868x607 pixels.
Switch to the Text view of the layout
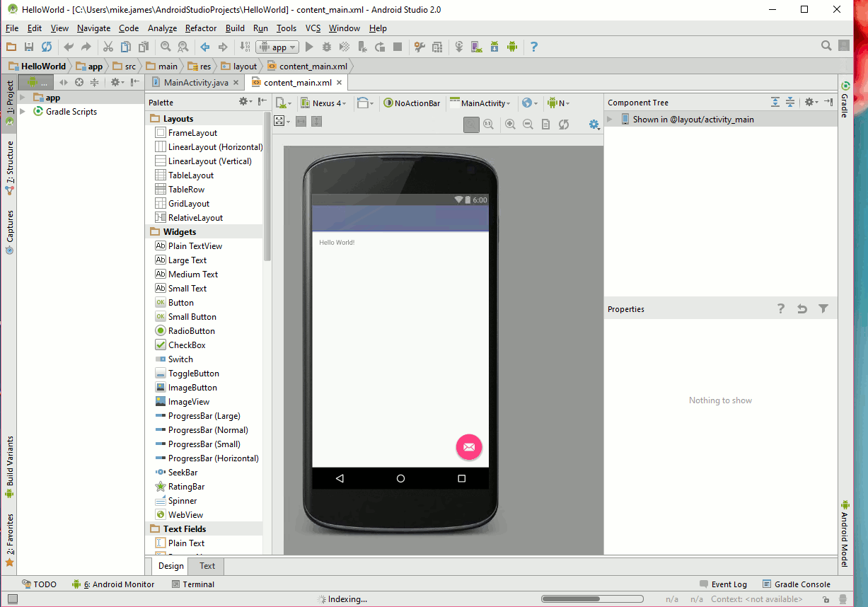coord(206,566)
